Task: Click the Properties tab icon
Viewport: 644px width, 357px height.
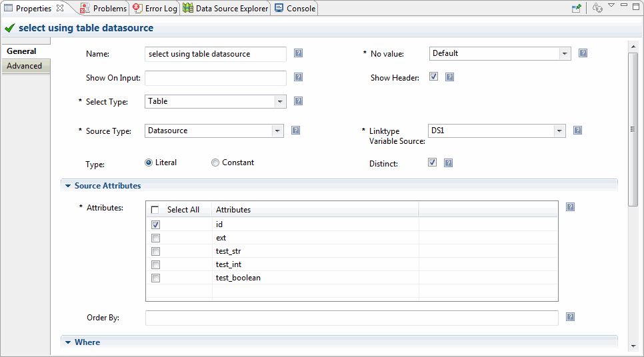Action: (x=8, y=8)
